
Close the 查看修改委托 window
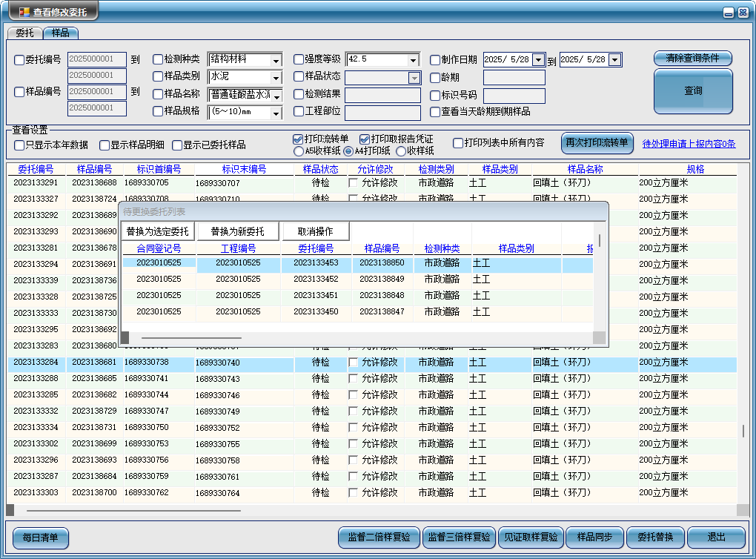tap(742, 13)
